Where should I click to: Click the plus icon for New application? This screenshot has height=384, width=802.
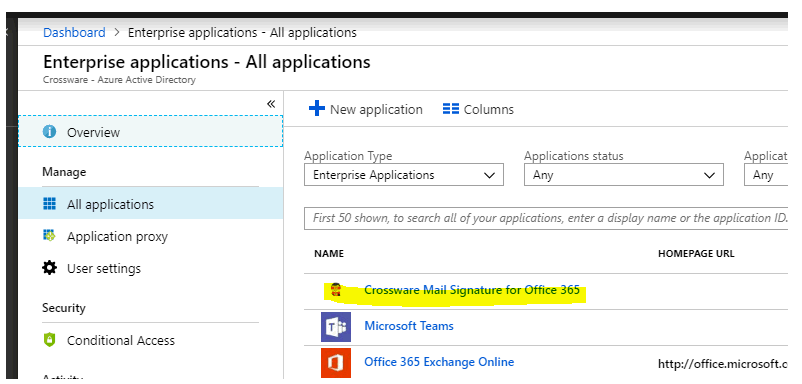(317, 108)
